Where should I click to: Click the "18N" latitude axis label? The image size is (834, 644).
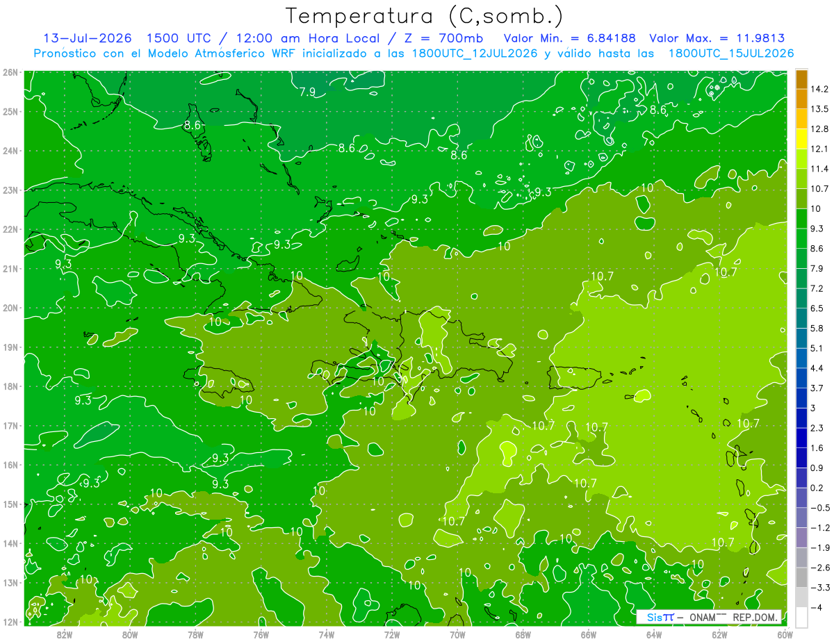click(10, 386)
